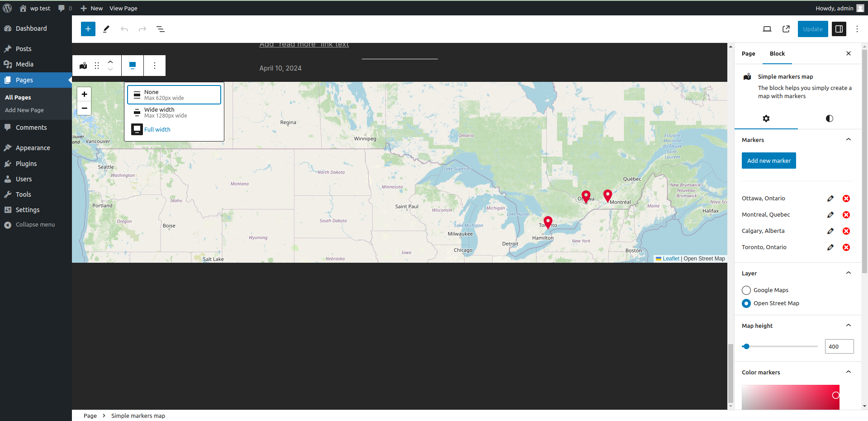
Task: Toggle the settings sidebar icon
Action: pyautogui.click(x=839, y=29)
